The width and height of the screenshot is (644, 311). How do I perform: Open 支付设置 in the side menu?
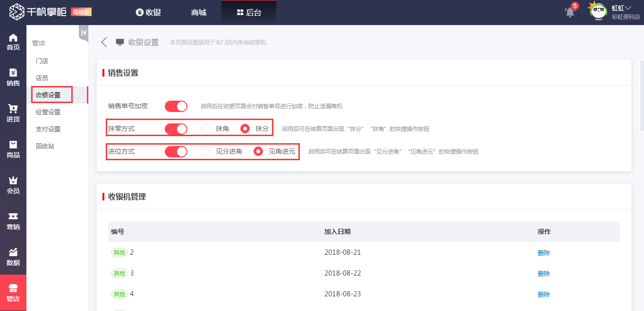48,129
